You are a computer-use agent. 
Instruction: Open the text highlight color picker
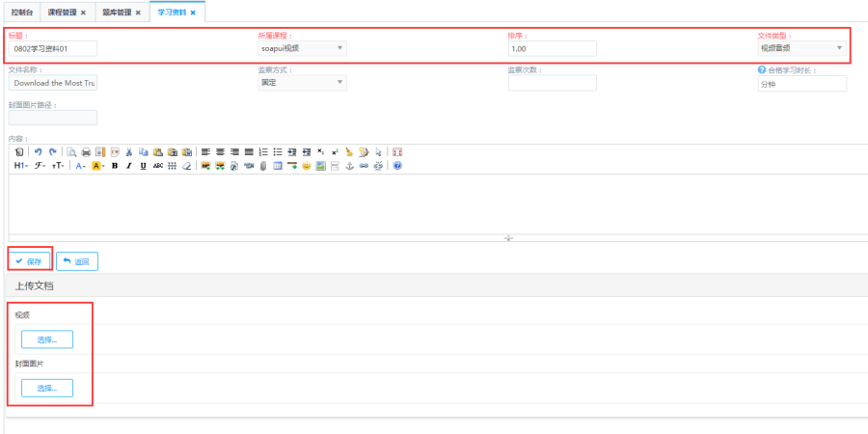(98, 166)
